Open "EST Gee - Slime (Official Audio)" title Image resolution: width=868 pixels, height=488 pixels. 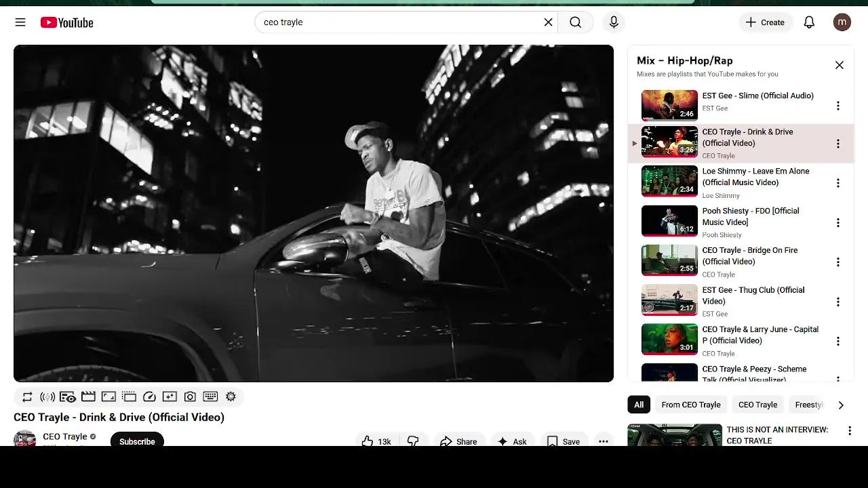tap(757, 96)
